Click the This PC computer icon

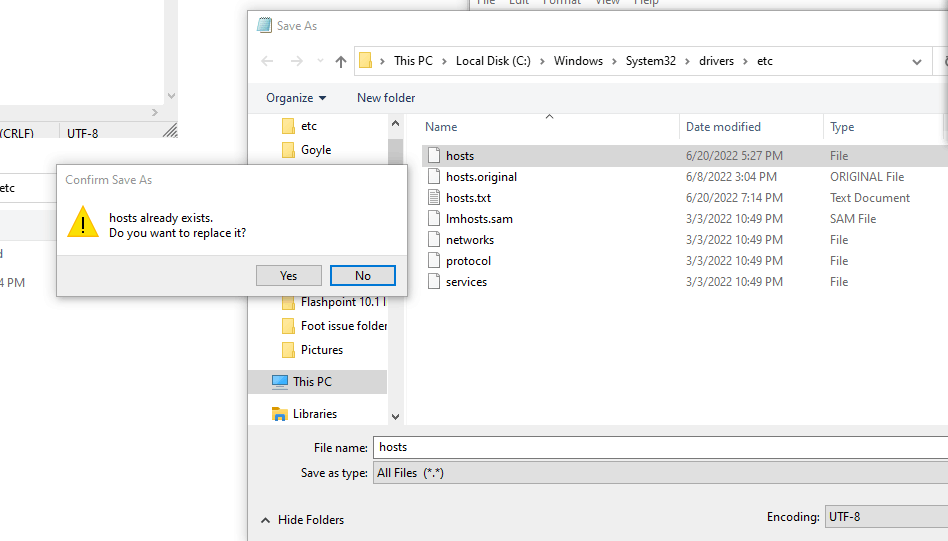[x=279, y=382]
